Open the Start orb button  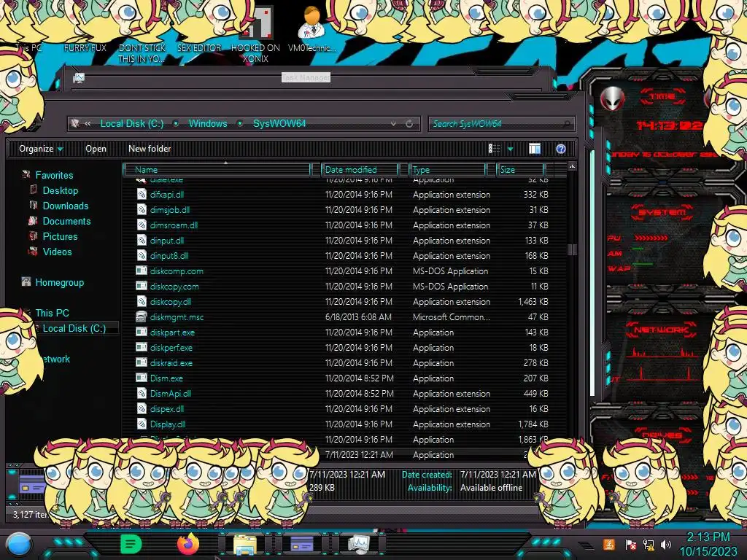pos(18,545)
